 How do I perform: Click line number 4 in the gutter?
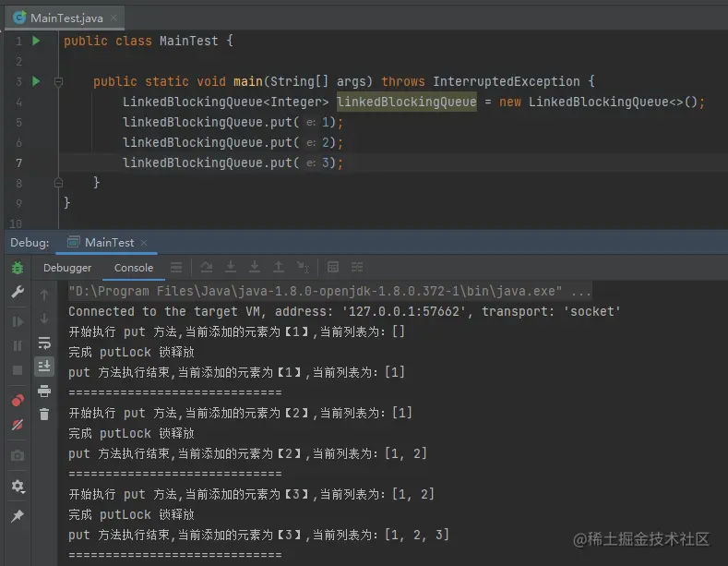(x=18, y=102)
